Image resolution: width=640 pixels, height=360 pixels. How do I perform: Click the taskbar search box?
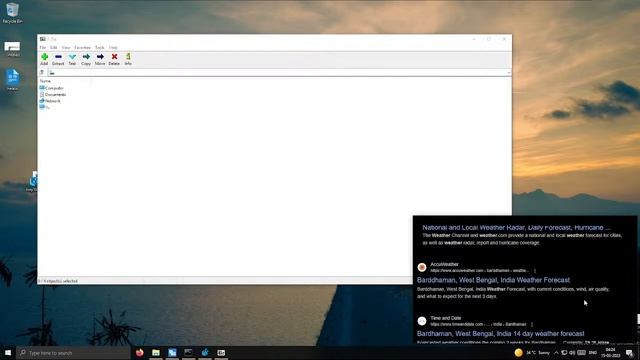click(x=73, y=353)
